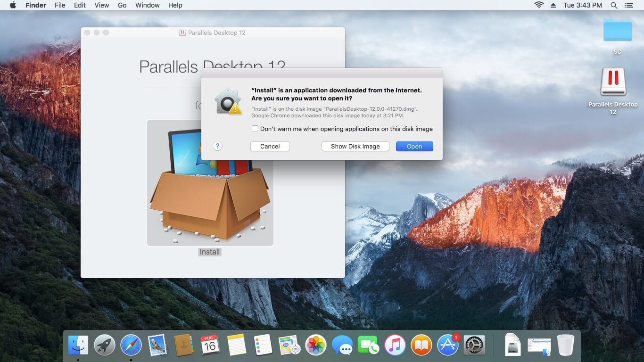The height and width of the screenshot is (362, 644).
Task: Open FaceTime icon in Dock
Action: [x=368, y=345]
